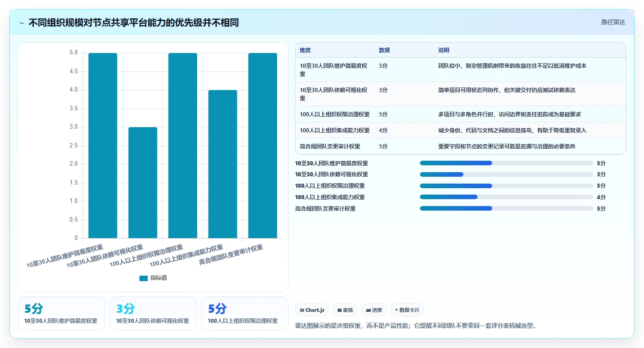Select the 5分 card for 10至30人团队维护简易度权重
This screenshot has width=644, height=348.
click(62, 313)
